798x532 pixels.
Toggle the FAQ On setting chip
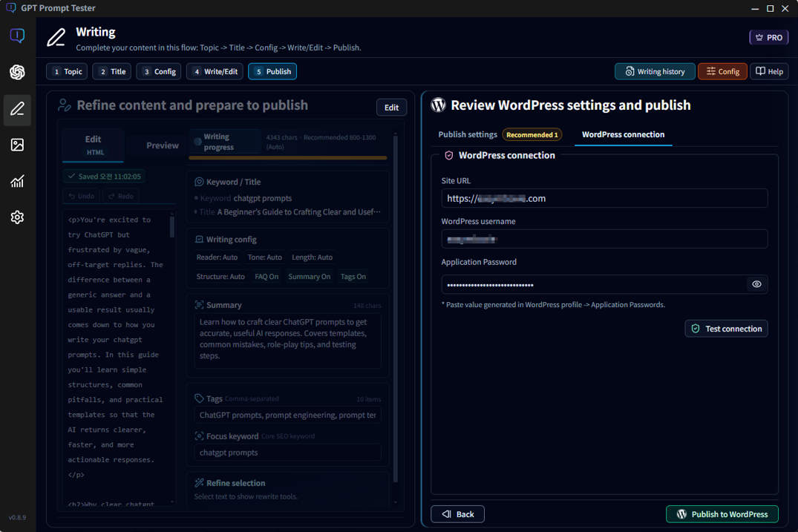[x=266, y=277]
